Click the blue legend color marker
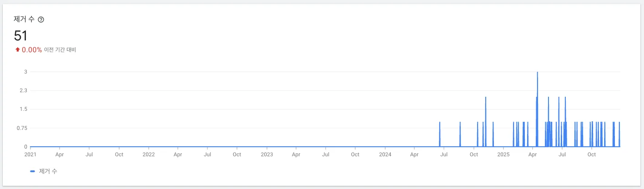 pos(32,171)
